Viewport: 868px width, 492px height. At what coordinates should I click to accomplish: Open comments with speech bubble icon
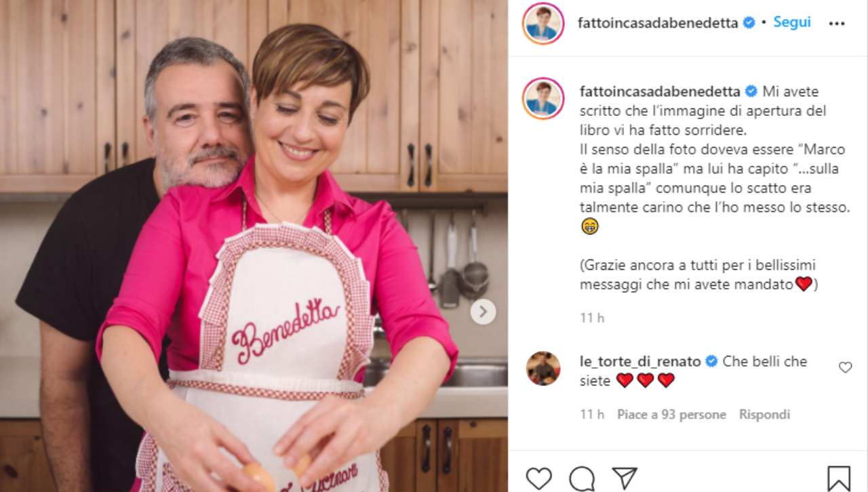coord(582,478)
